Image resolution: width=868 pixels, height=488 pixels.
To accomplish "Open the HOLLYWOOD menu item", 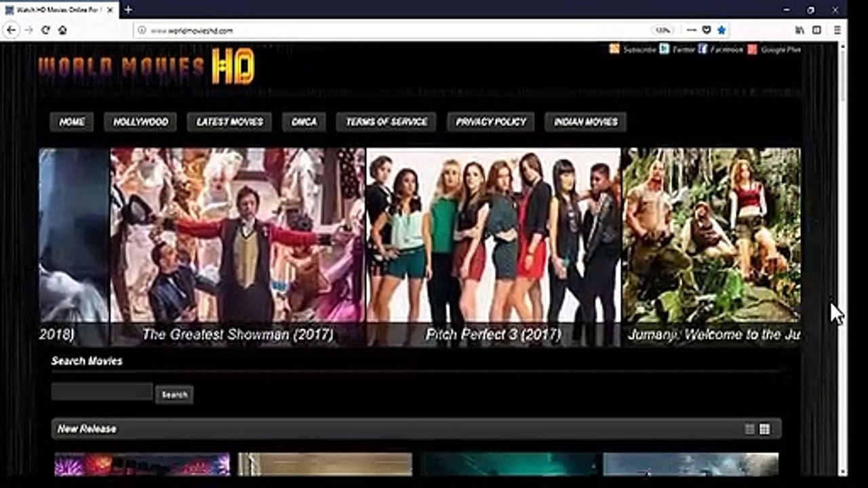I will (140, 122).
